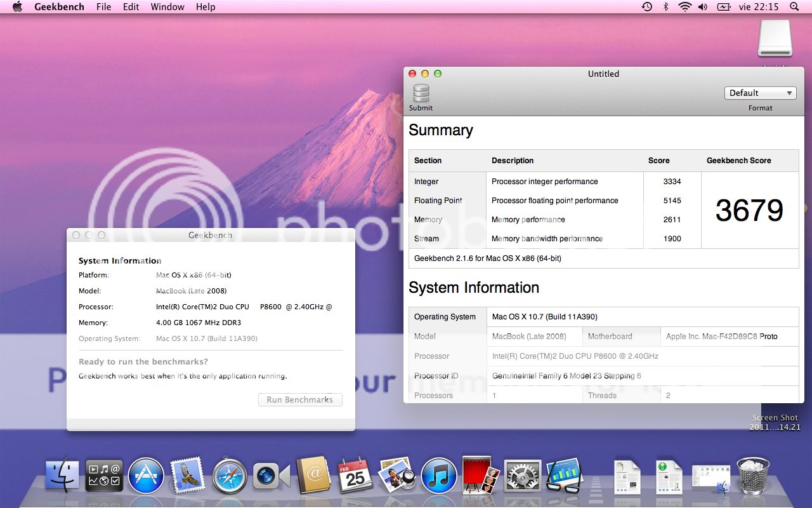Screen dimensions: 812x508
Task: Launch Safari compass icon in Dock
Action: point(229,476)
